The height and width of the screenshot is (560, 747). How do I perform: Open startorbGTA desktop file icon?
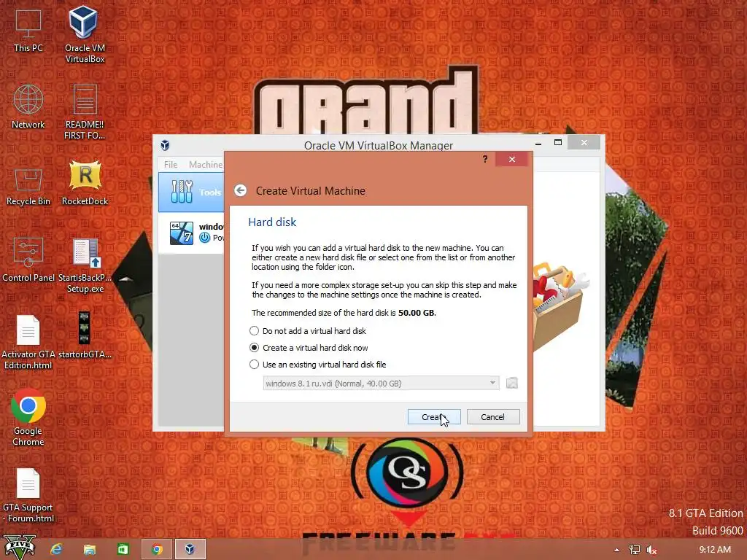point(85,335)
